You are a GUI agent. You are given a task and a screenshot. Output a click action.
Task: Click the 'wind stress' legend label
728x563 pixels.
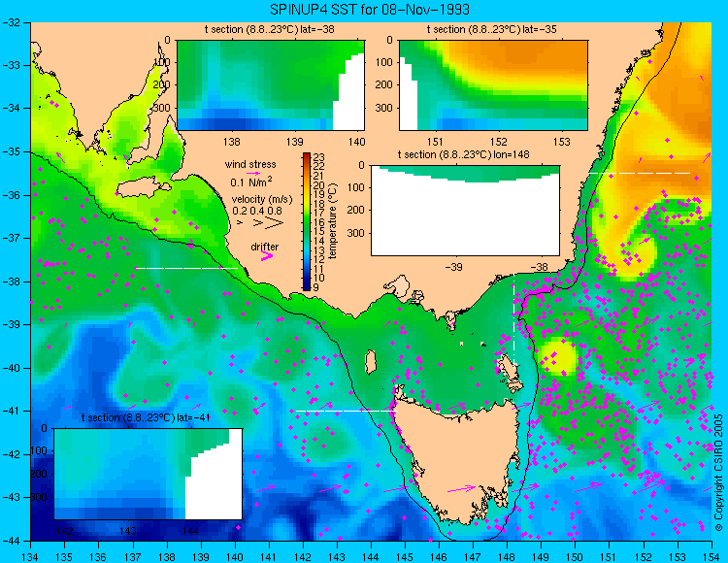(x=250, y=164)
